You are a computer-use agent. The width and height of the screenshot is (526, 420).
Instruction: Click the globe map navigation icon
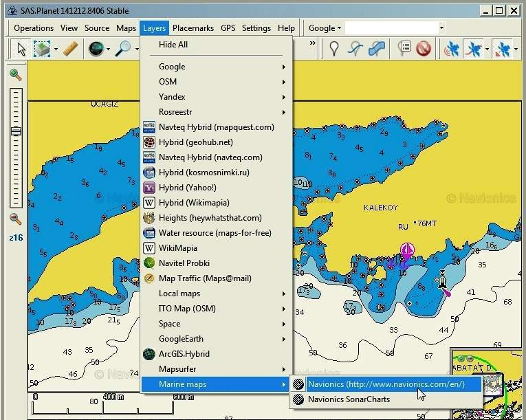(x=96, y=49)
